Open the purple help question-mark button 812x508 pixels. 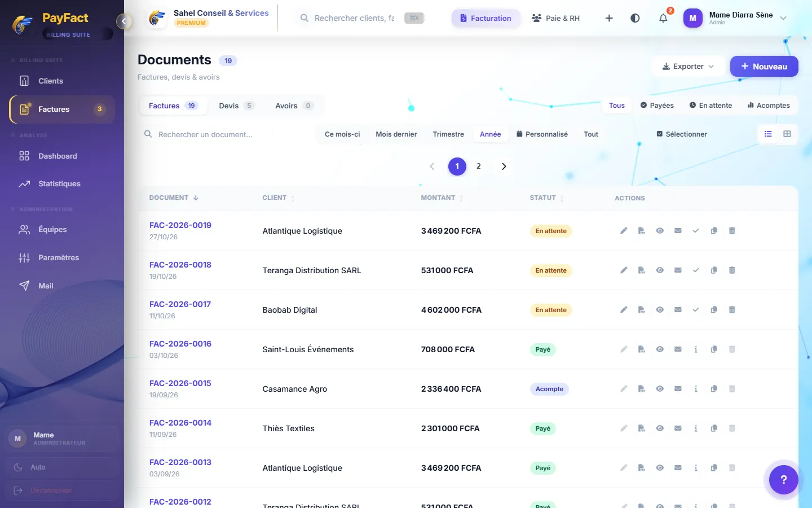[784, 480]
